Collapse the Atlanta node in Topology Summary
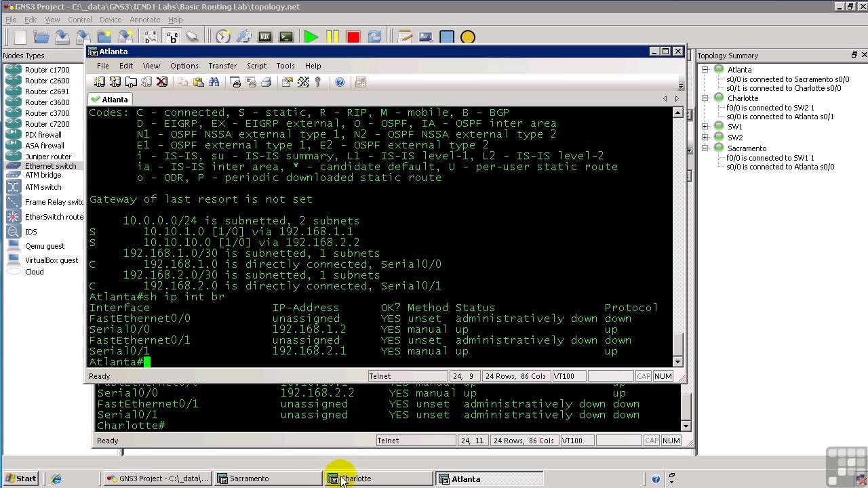The image size is (868, 488). (x=705, y=69)
